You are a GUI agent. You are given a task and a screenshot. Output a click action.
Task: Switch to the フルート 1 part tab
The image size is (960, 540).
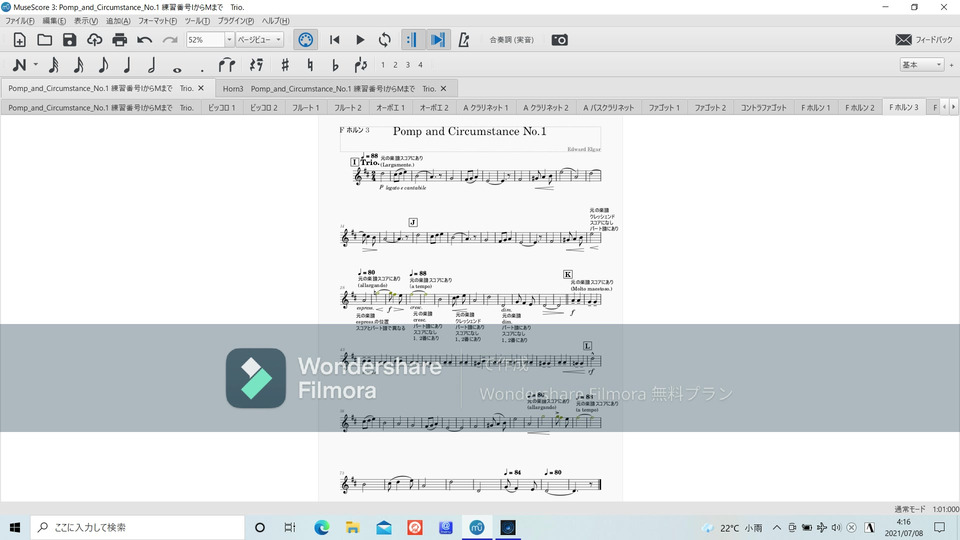(x=306, y=108)
